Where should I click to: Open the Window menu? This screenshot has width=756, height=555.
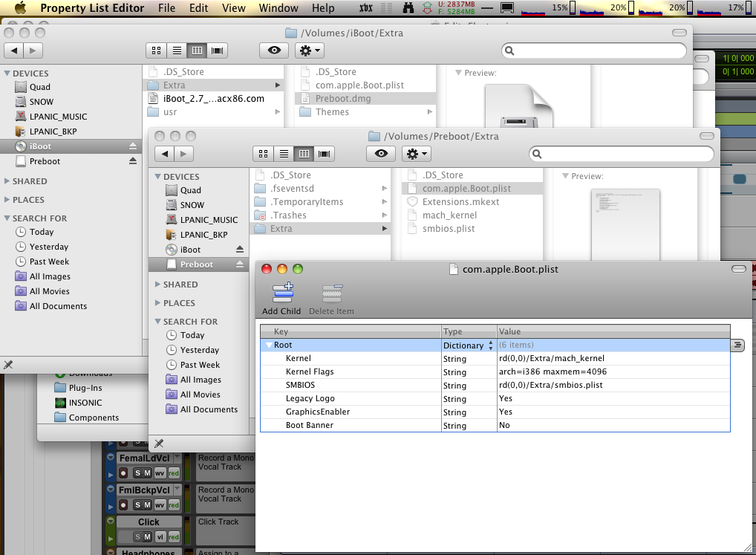pyautogui.click(x=278, y=7)
